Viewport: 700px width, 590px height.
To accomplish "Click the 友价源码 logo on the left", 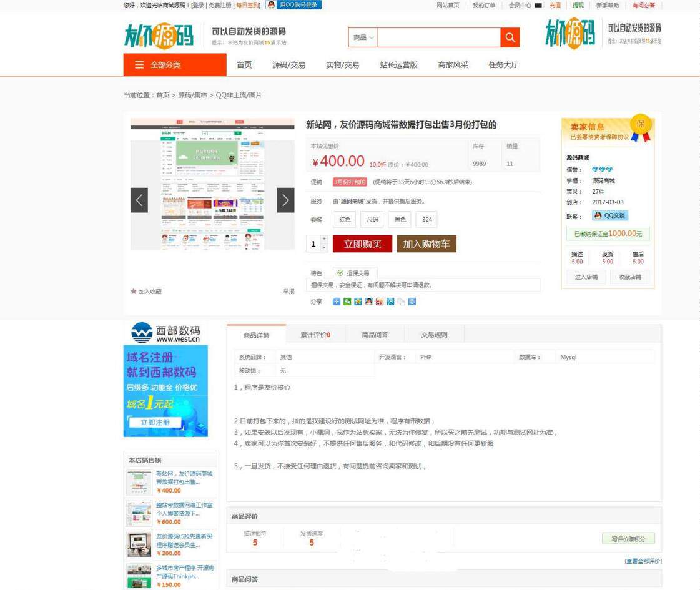I will click(159, 36).
